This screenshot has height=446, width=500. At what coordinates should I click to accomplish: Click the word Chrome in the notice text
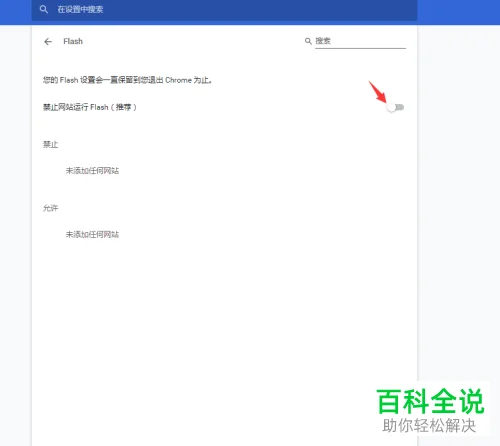point(178,80)
